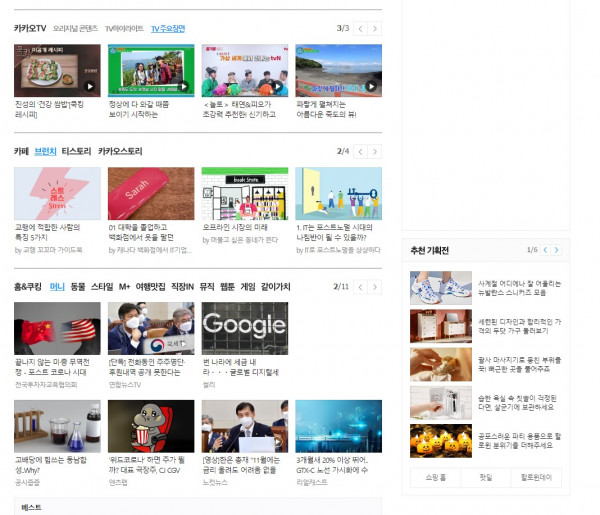Open the Halloween pumpkin candles thumbnail
This screenshot has width=600, height=515.
coord(441,441)
